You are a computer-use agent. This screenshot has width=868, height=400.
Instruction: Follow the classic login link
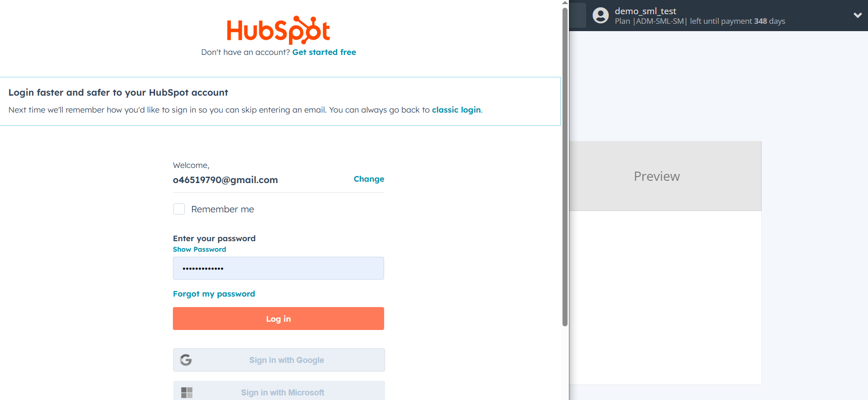pos(456,110)
